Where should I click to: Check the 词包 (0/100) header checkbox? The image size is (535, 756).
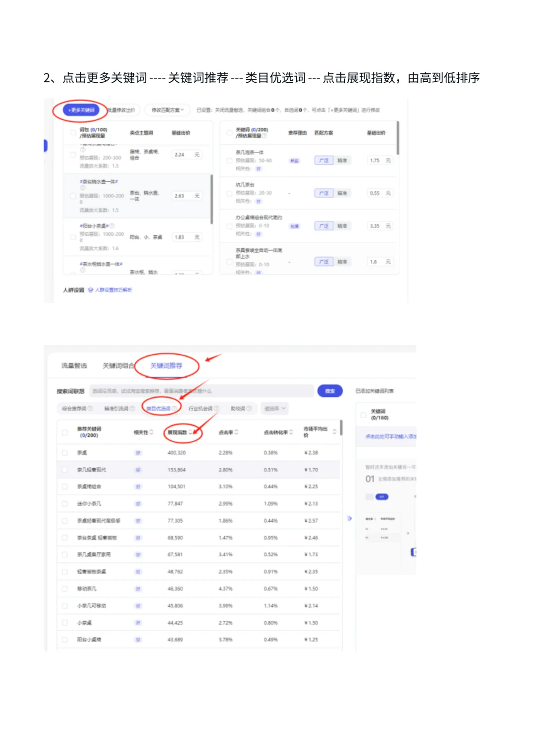click(73, 133)
